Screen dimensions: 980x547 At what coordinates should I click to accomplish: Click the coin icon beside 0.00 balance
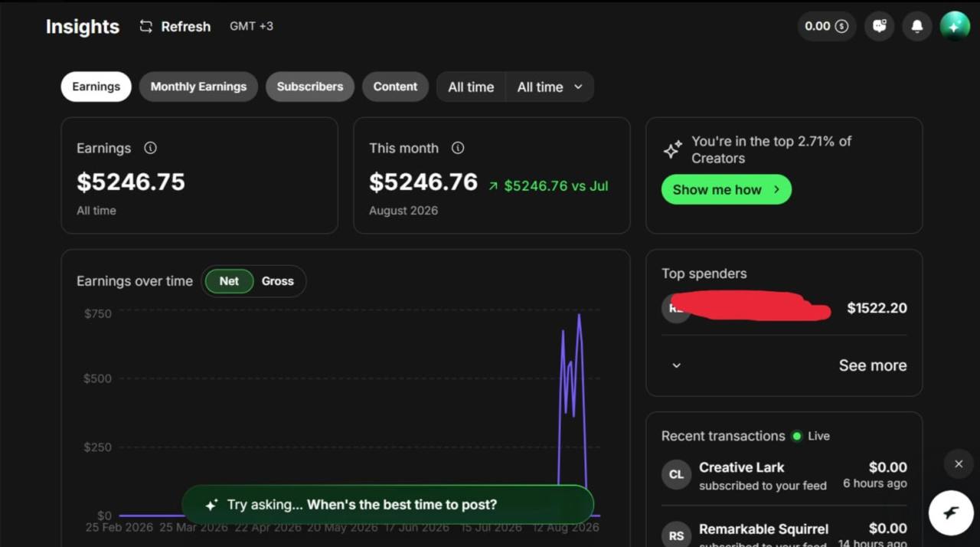(x=841, y=26)
